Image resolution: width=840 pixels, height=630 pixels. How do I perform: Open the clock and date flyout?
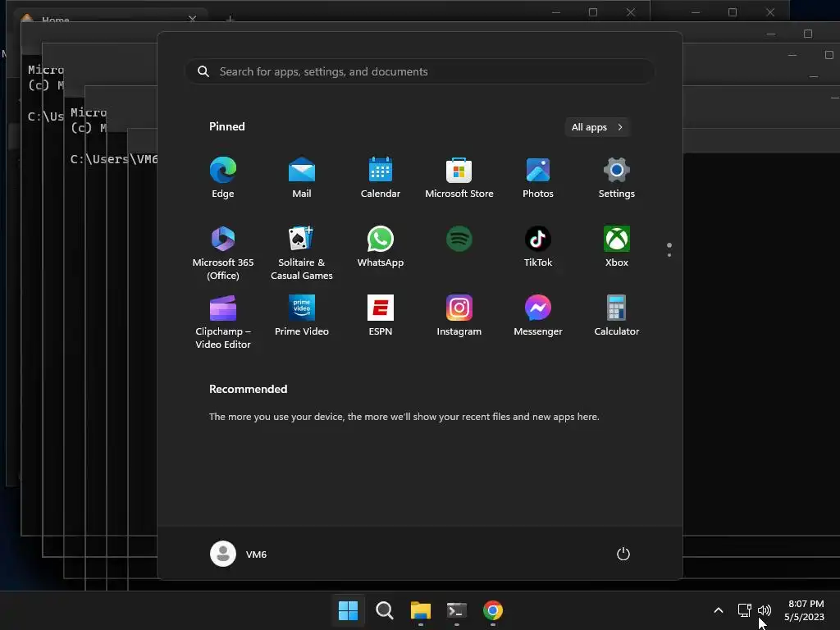[805, 610]
